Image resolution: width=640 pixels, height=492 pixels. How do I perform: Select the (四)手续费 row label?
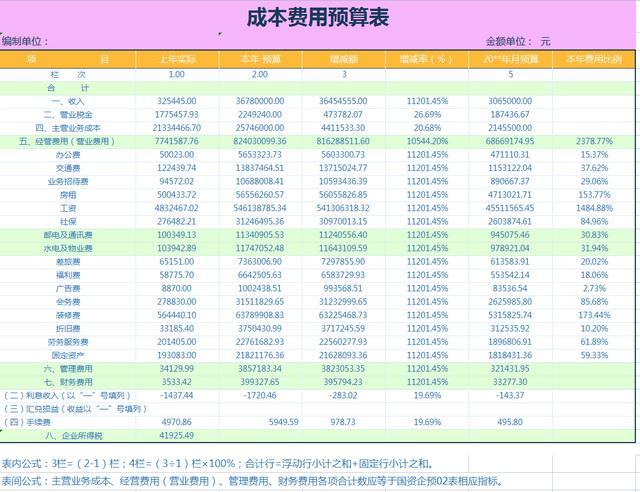[27, 423]
